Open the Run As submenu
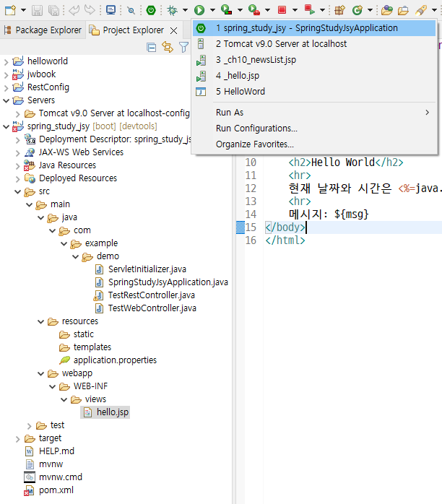The height and width of the screenshot is (504, 442). pos(314,113)
